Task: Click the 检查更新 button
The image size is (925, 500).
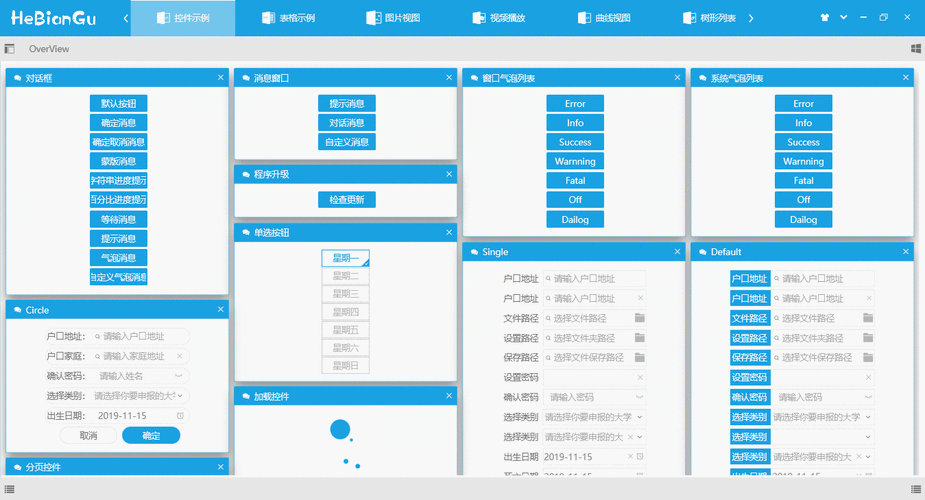Action: pyautogui.click(x=346, y=200)
